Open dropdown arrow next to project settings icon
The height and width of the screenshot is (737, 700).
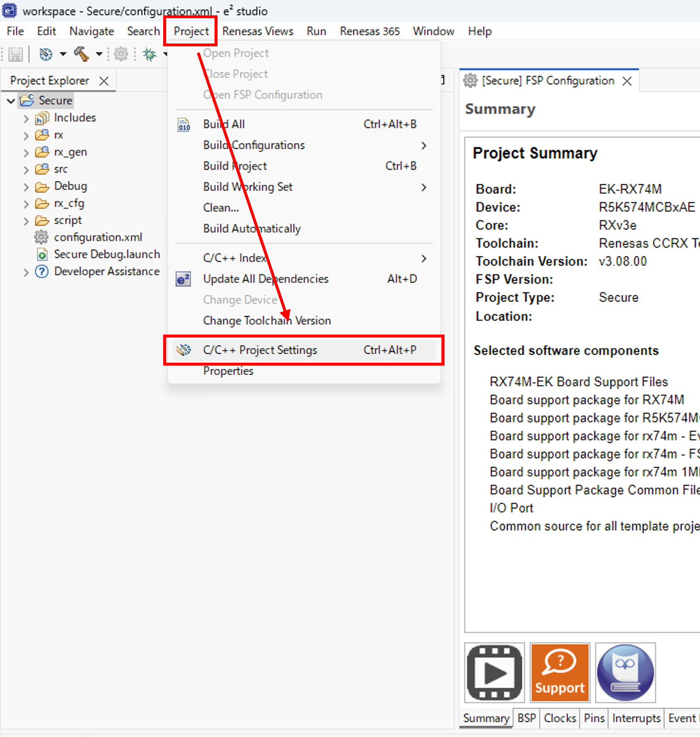(x=63, y=54)
